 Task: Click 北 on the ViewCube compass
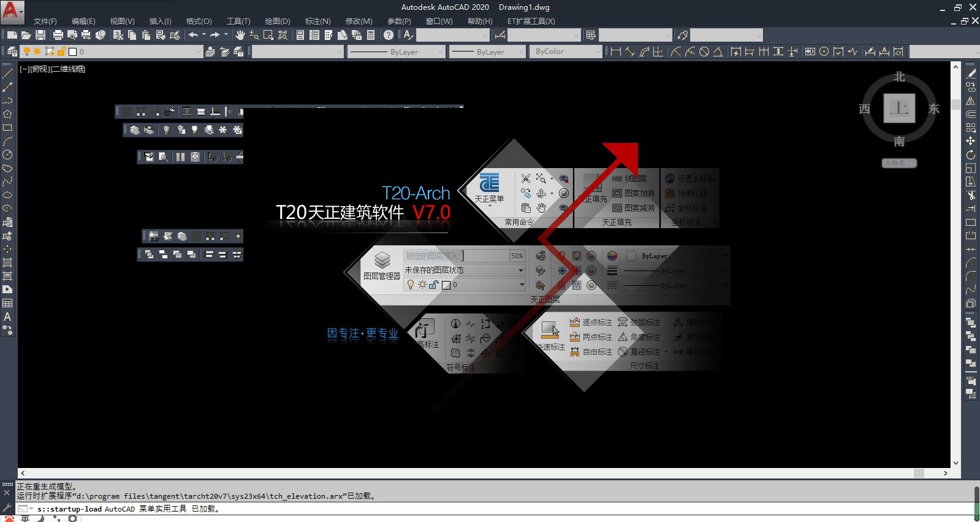899,77
